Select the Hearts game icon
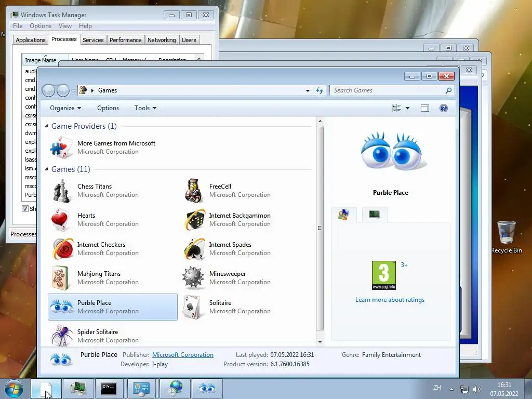 pos(61,220)
